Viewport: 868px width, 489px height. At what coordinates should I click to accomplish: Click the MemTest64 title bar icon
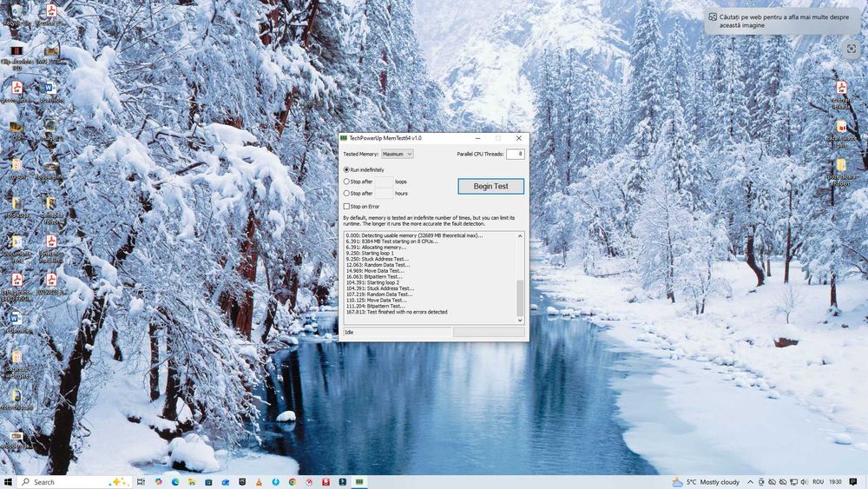tap(344, 138)
